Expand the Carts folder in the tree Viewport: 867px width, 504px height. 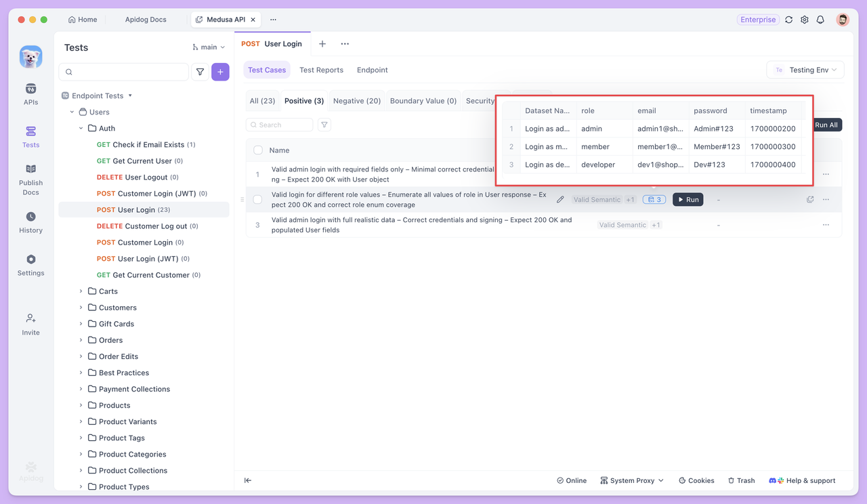81,291
